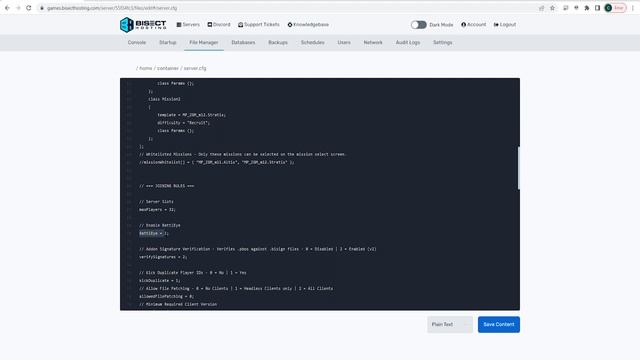The image size is (640, 360).
Task: Click the BattlEye setting line
Action: click(153, 233)
